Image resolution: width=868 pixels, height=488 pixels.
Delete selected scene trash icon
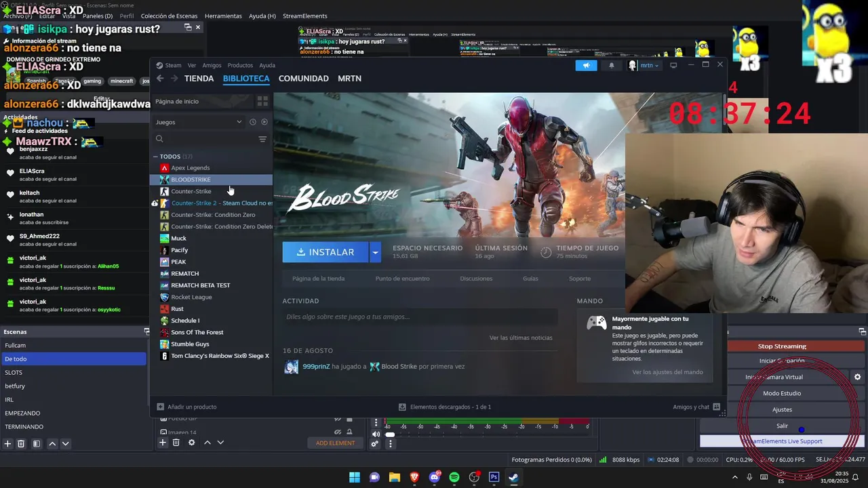[x=21, y=444]
